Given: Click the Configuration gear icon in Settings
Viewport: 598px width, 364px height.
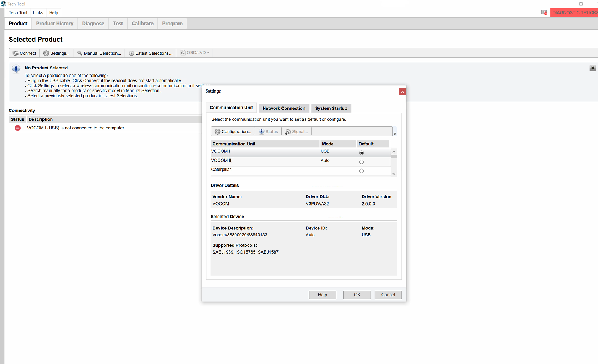Looking at the screenshot, I should (217, 131).
